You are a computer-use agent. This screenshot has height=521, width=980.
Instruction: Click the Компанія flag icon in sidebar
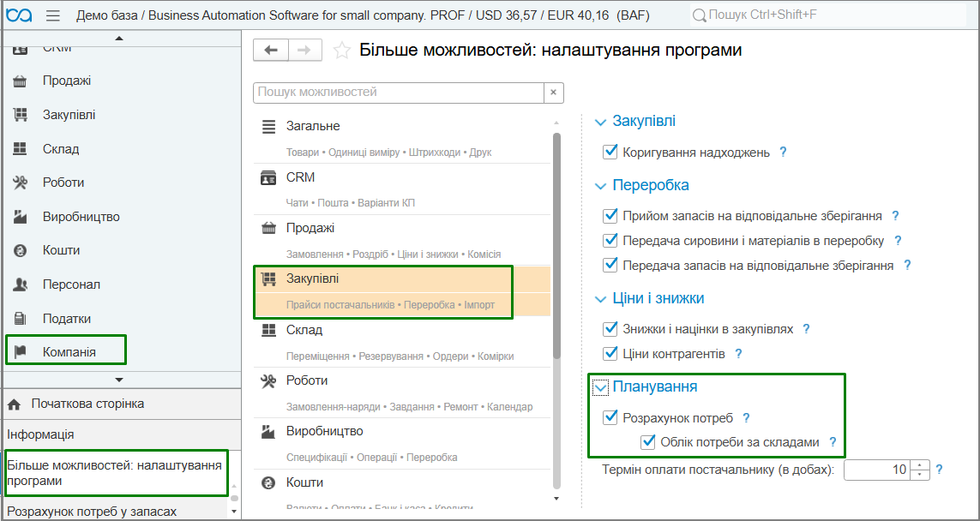[x=20, y=351]
